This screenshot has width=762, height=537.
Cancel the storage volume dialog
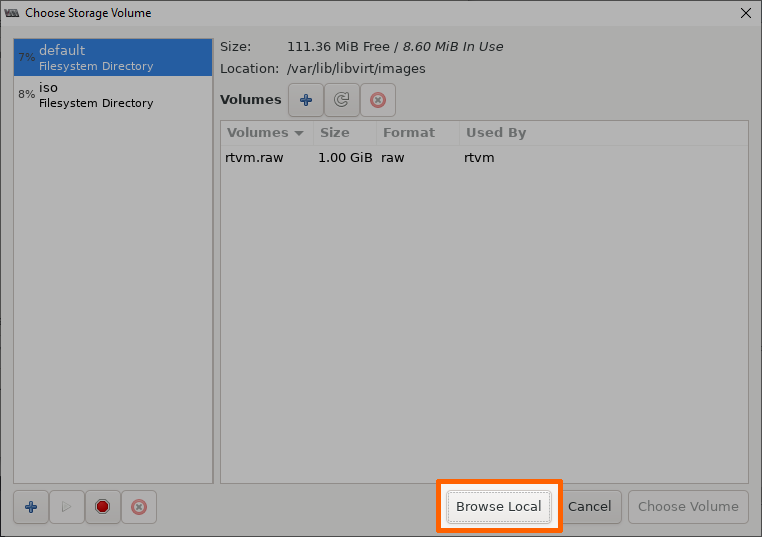click(590, 506)
